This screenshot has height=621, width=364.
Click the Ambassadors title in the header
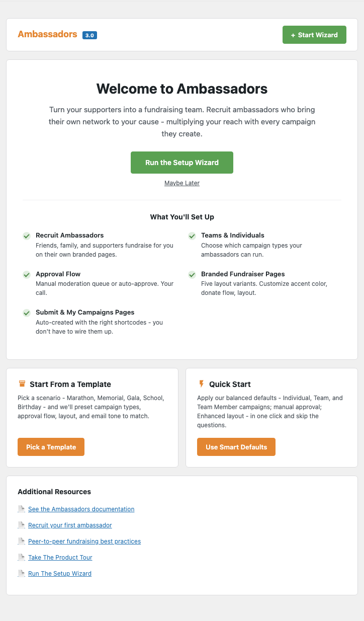click(x=47, y=34)
